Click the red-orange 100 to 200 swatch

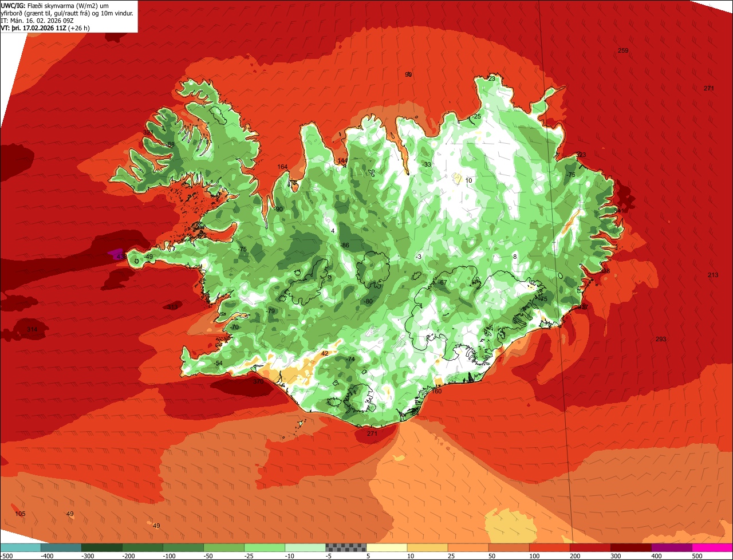[549, 547]
